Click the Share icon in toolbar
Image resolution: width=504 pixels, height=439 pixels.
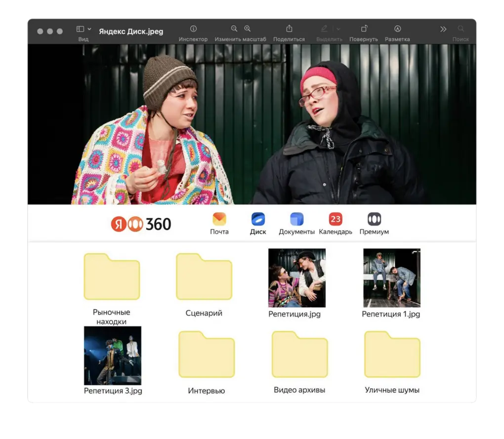click(x=290, y=29)
